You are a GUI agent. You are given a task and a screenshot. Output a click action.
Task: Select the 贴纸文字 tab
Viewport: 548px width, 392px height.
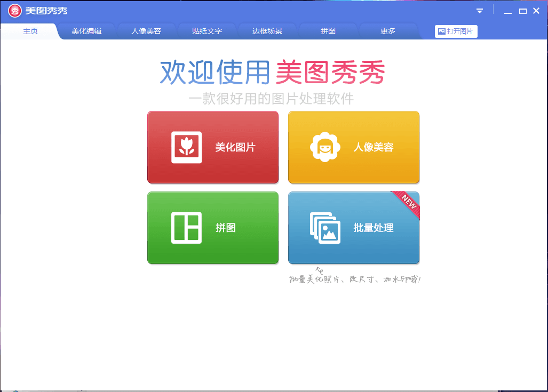pos(207,31)
